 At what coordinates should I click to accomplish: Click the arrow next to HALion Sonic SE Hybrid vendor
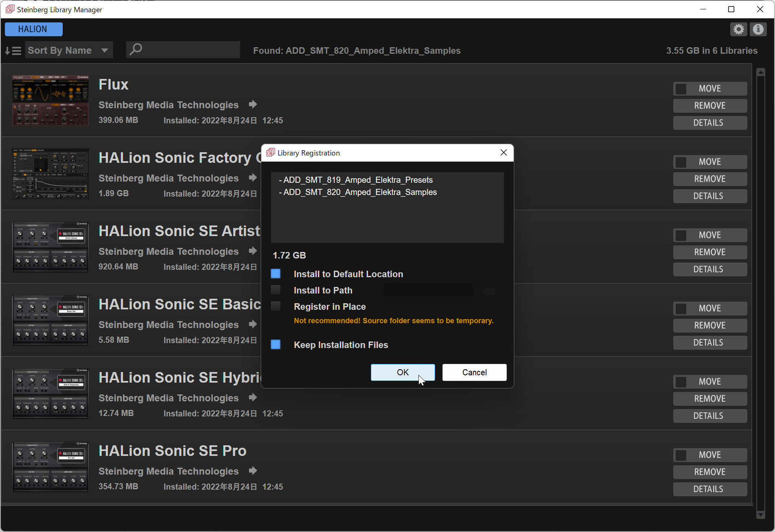[x=253, y=398]
